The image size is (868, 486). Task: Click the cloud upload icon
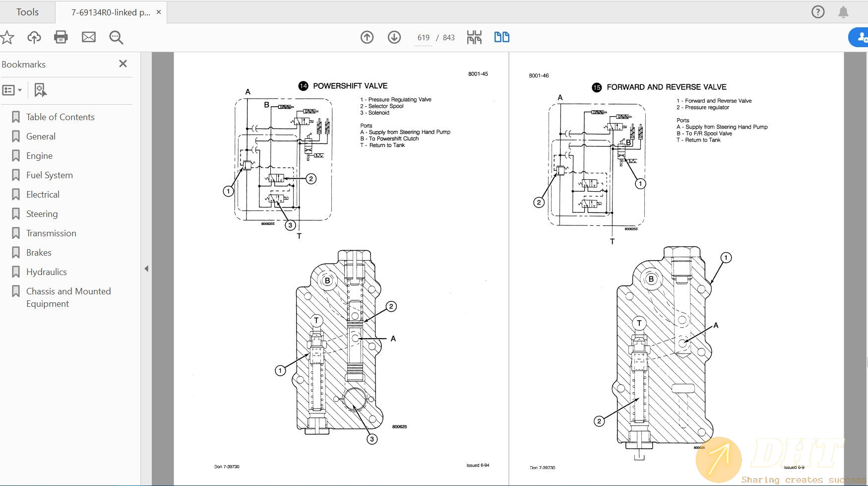click(x=34, y=37)
